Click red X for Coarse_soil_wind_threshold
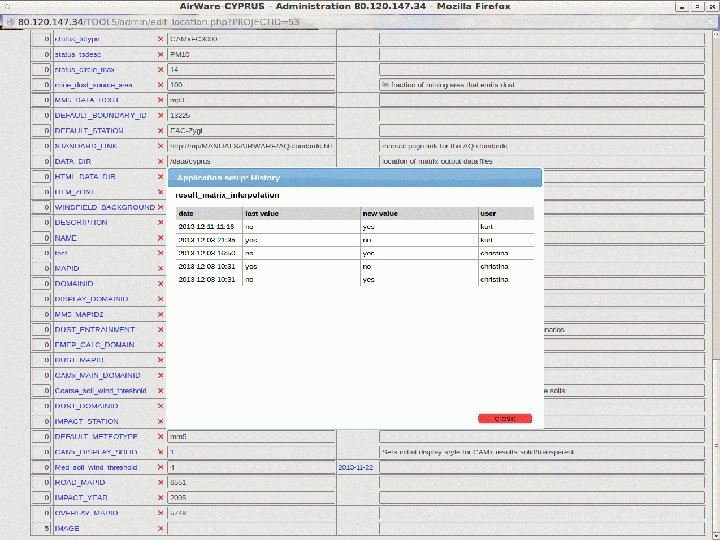The width and height of the screenshot is (720, 540). point(160,391)
